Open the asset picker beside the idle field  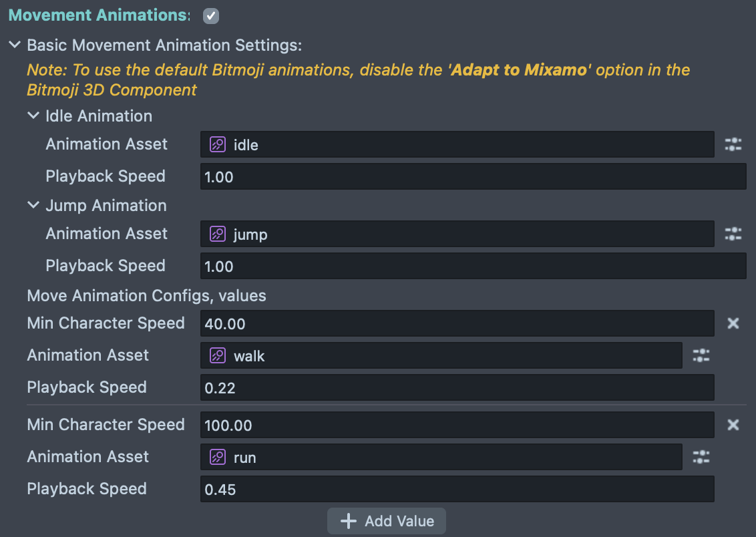pos(733,144)
